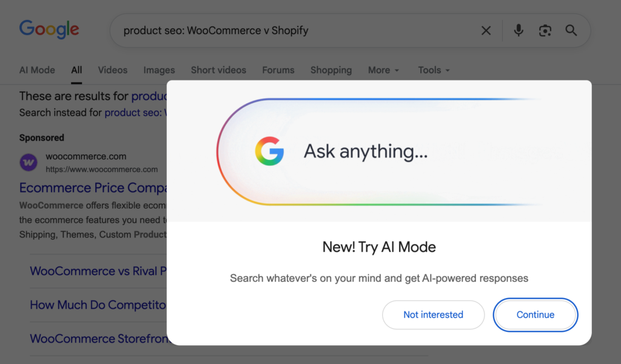Open the Shopping tab

pos(331,70)
